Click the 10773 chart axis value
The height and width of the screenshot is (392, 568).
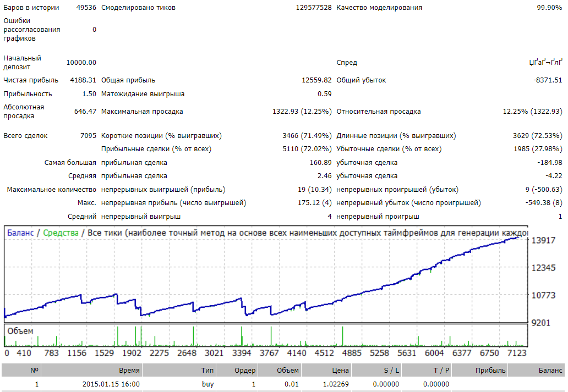(543, 295)
